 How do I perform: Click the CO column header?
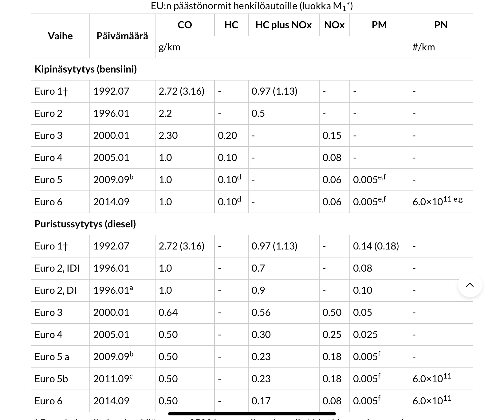pyautogui.click(x=185, y=25)
